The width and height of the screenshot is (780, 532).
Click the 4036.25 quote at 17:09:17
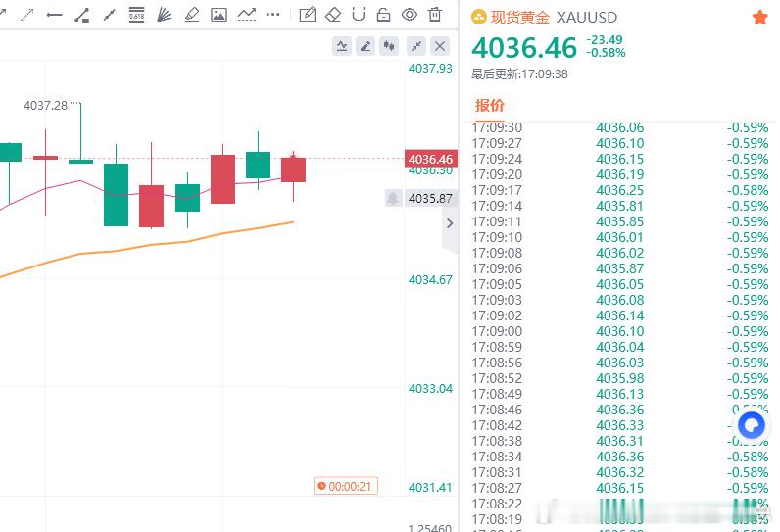tap(620, 190)
